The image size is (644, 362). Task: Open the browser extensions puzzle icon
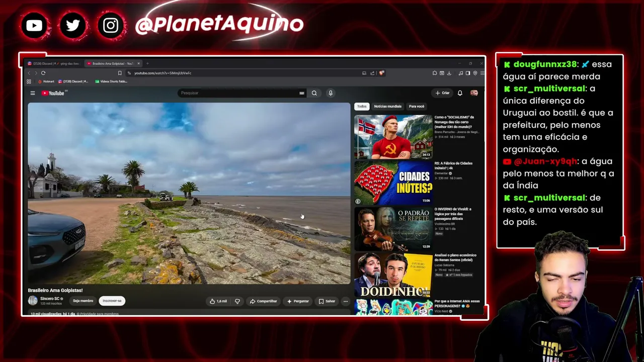(x=435, y=73)
